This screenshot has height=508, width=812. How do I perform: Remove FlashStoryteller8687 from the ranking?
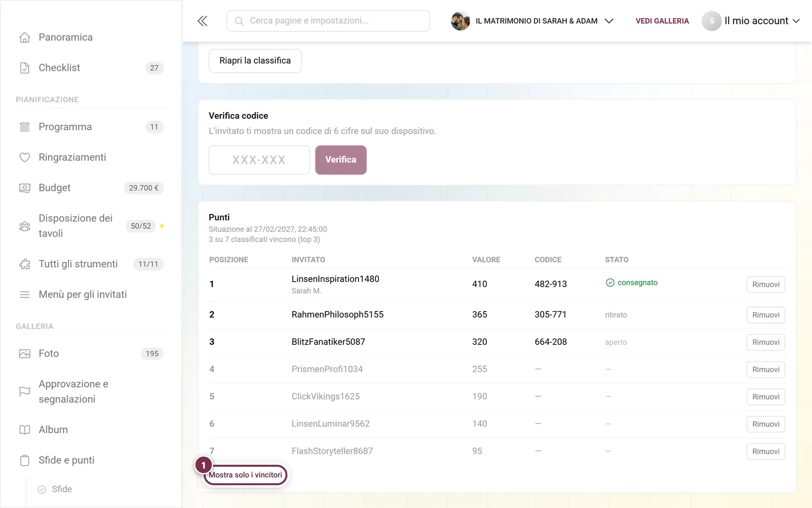[766, 452]
